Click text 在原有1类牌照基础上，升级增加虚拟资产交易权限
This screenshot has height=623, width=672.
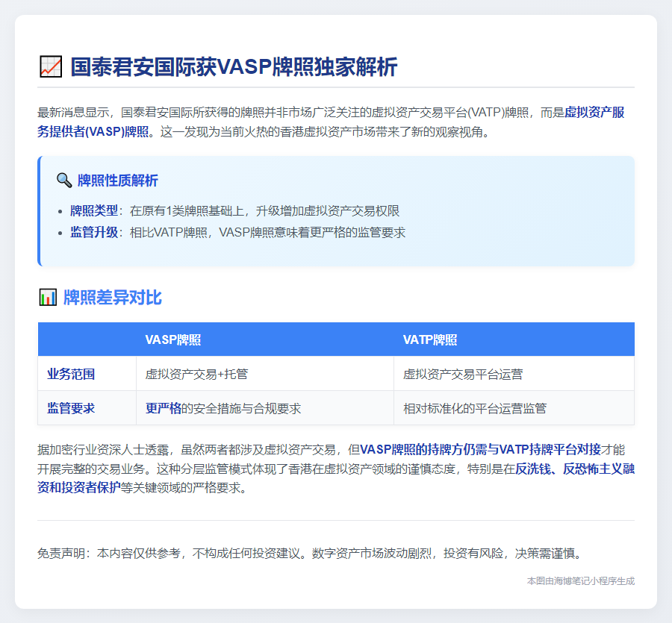click(x=264, y=210)
